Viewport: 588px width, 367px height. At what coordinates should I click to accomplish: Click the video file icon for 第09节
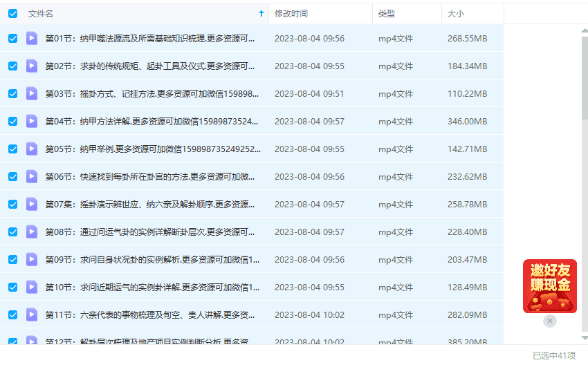(32, 260)
